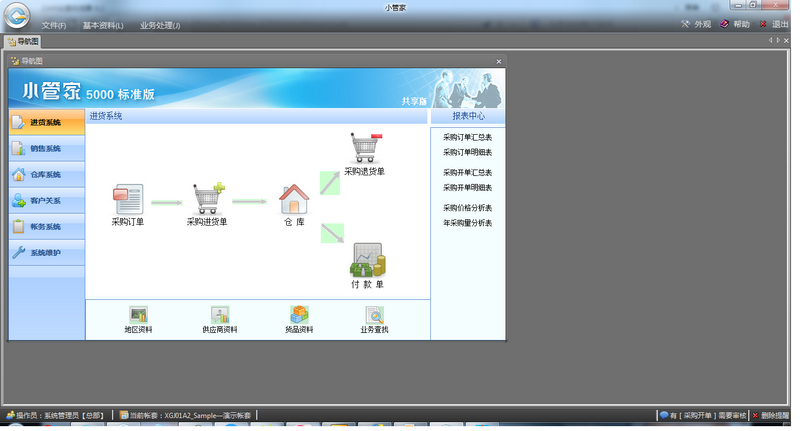The image size is (800, 431).
Task: Click the 退出 exit button
Action: (x=774, y=24)
